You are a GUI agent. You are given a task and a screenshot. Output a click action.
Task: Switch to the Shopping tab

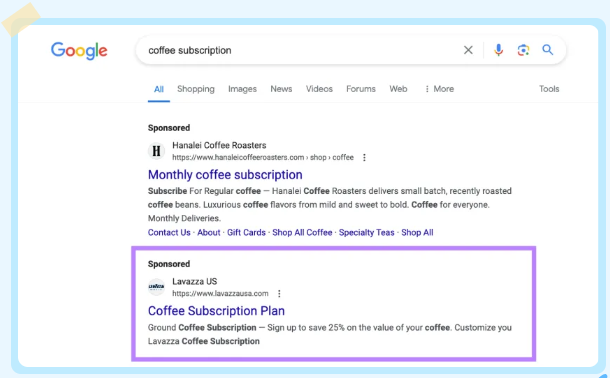[x=196, y=89]
